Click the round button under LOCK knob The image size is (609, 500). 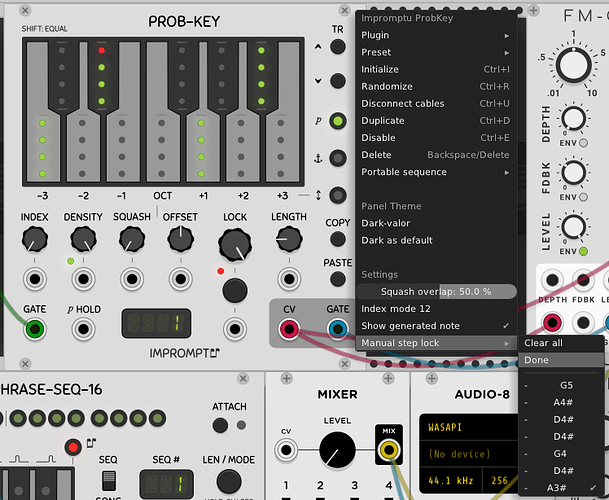tap(235, 291)
